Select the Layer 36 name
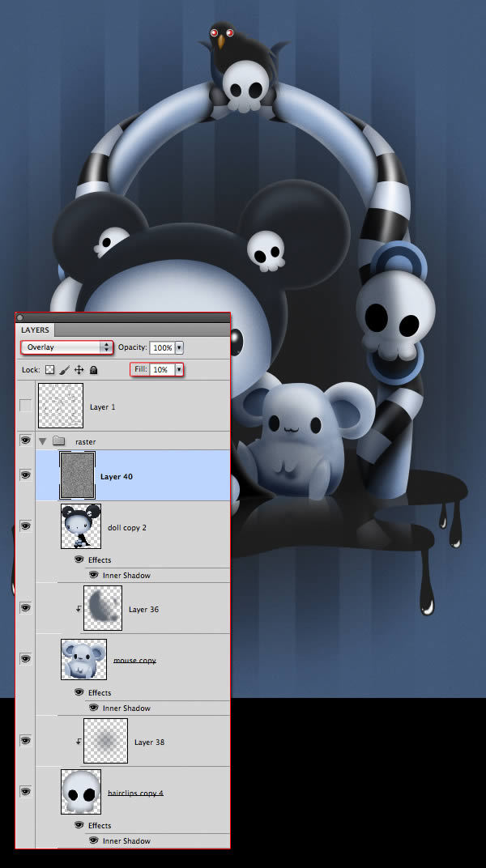The image size is (486, 868). tap(143, 610)
